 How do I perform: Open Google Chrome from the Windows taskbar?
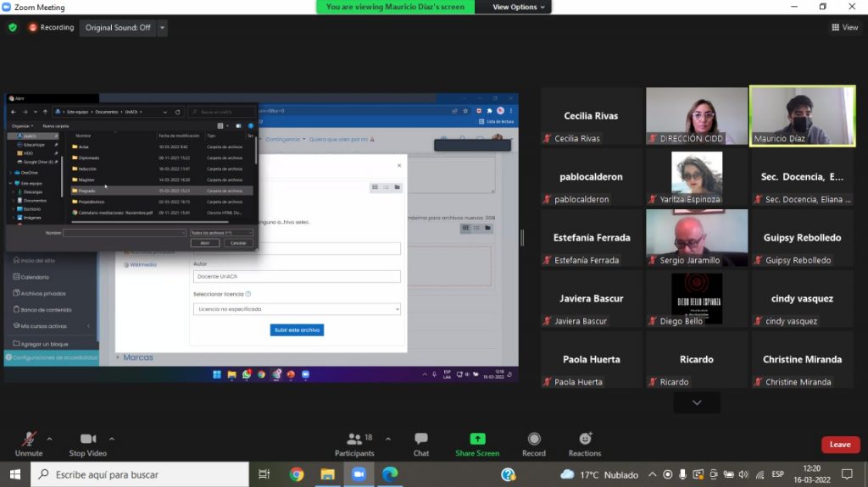[297, 474]
